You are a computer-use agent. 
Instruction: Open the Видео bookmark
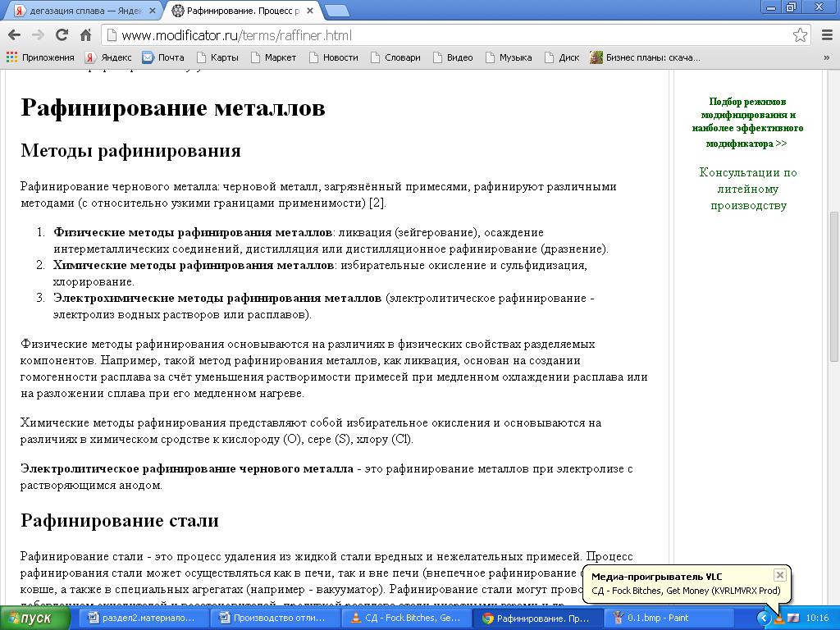pos(453,57)
